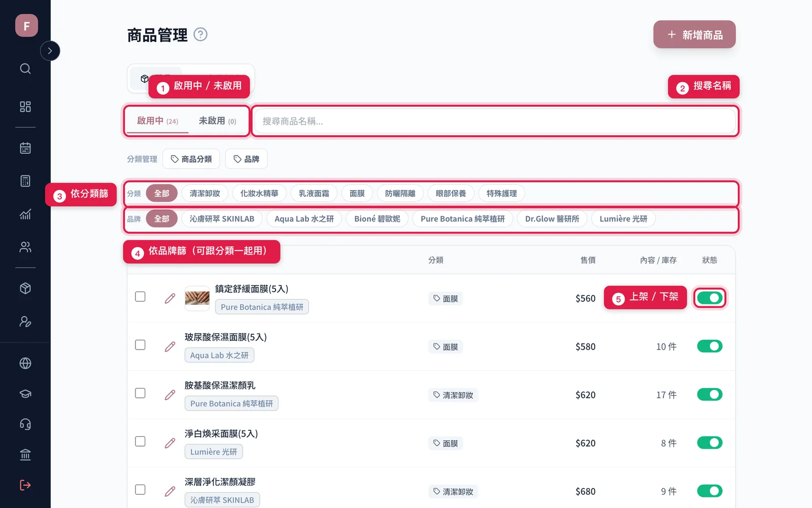Viewport: 812px width, 508px height.
Task: Filter by category 眼部保養
Action: tap(451, 194)
